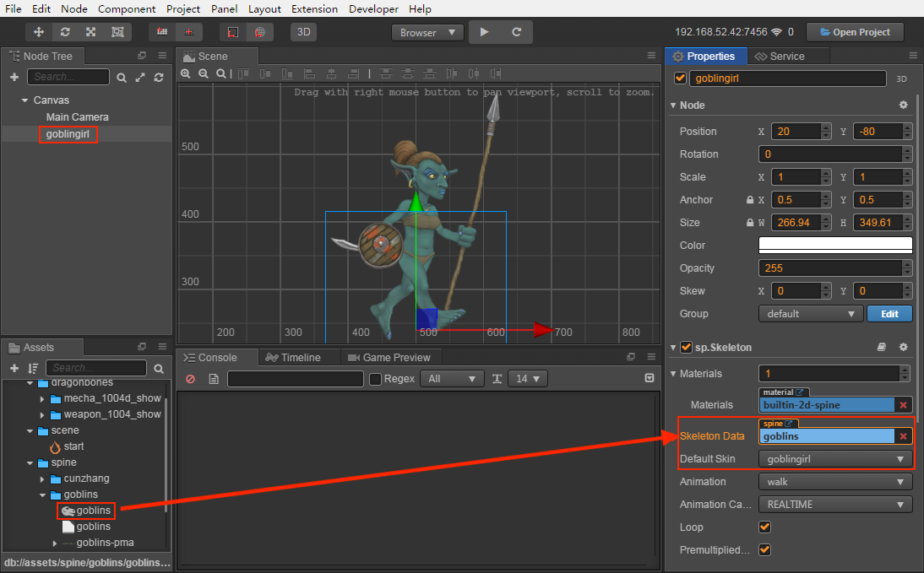Click the Node Tree search field
924x573 pixels.
(68, 77)
